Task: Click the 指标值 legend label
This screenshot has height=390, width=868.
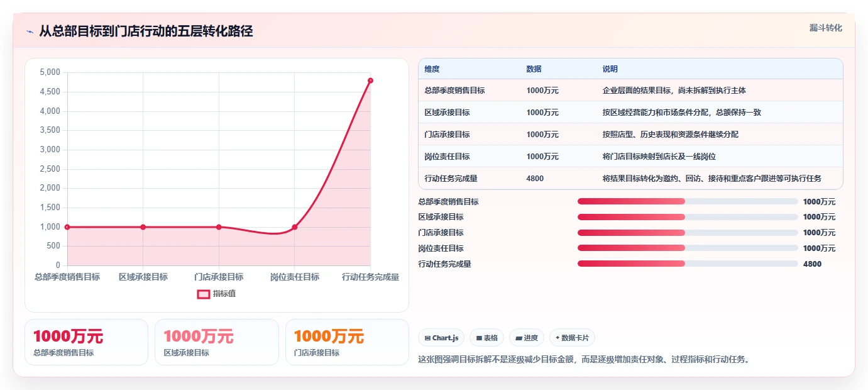Action: pyautogui.click(x=224, y=294)
